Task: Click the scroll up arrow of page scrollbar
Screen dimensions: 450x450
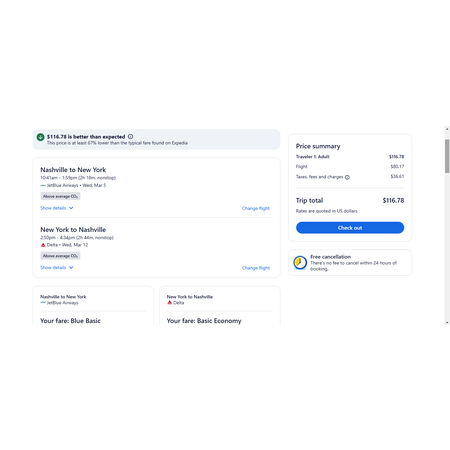Action: pyautogui.click(x=447, y=129)
